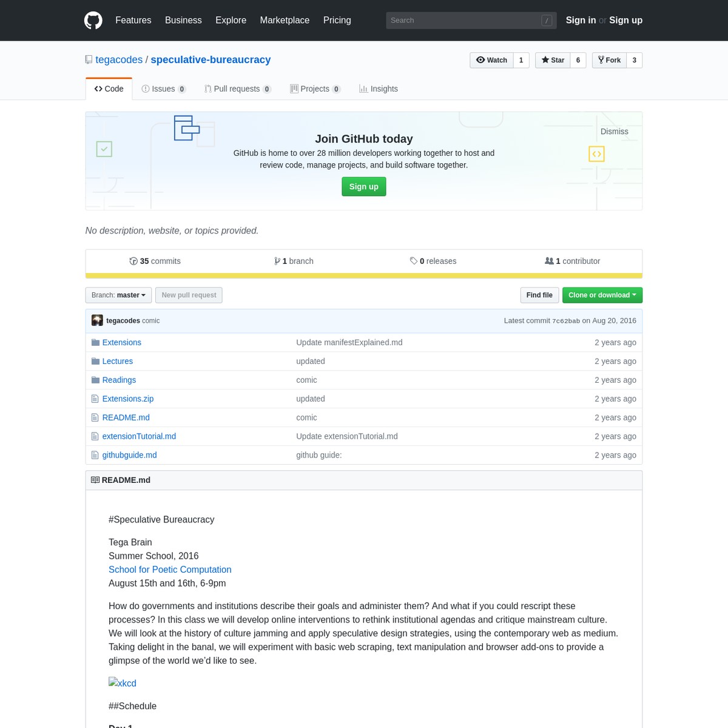
Task: Open the Extensions.zip file
Action: (x=128, y=399)
